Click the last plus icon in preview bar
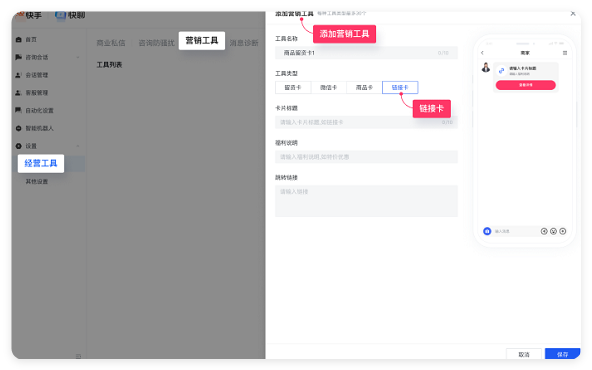592x370 pixels. click(x=563, y=231)
